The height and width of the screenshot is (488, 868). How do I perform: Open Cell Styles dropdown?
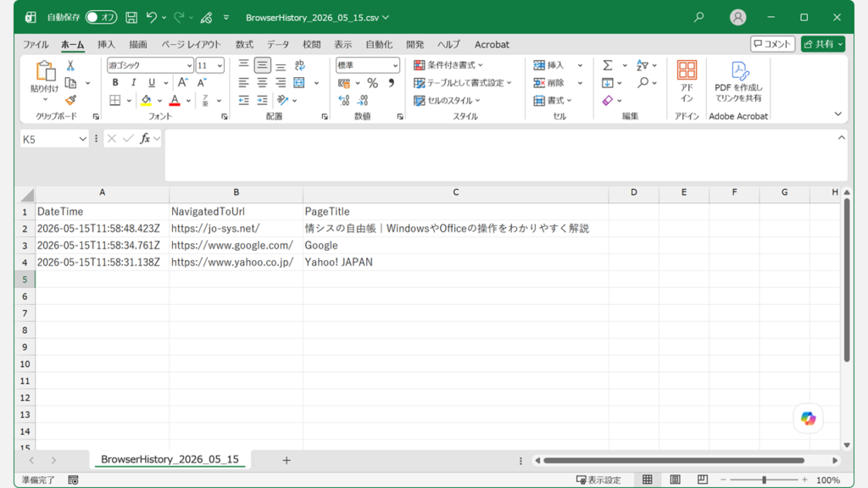[448, 100]
